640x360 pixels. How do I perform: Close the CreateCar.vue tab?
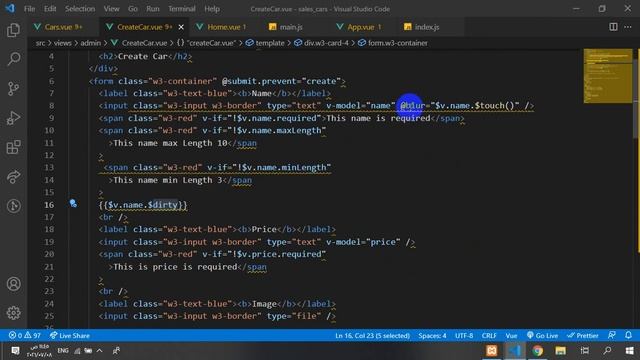[181, 27]
